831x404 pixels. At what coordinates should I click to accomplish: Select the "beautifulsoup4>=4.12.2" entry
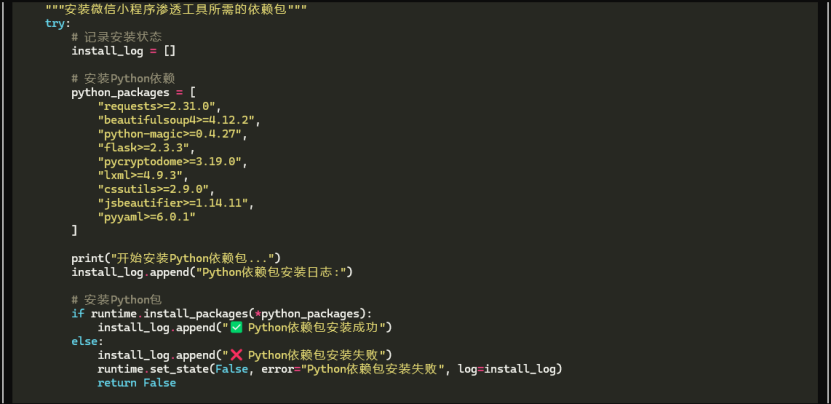click(x=176, y=120)
